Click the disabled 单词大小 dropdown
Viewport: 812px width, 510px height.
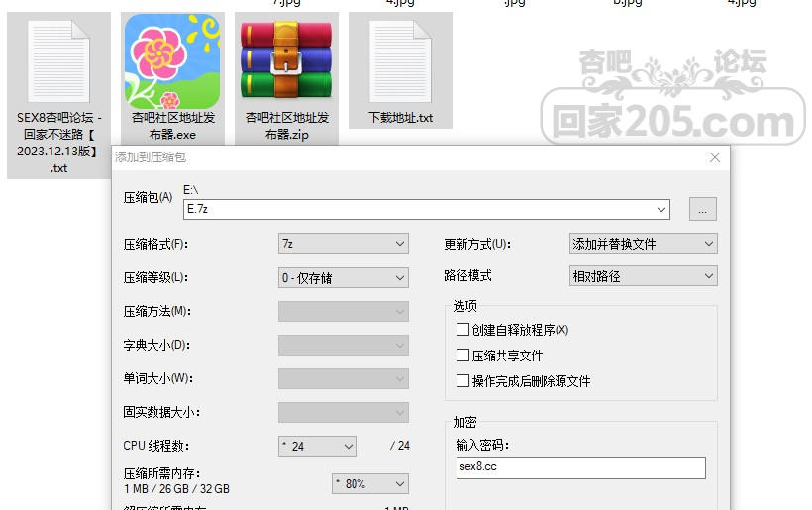(x=344, y=379)
